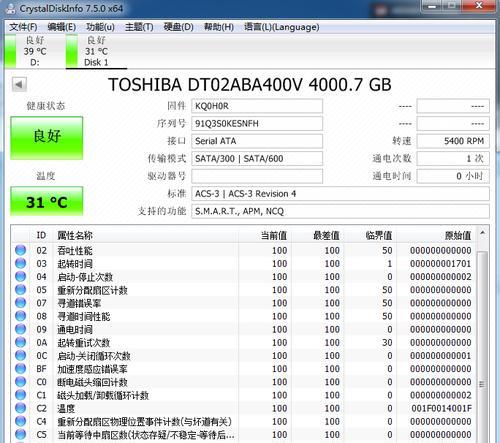Click the firmware field KQ0H0R

257,106
